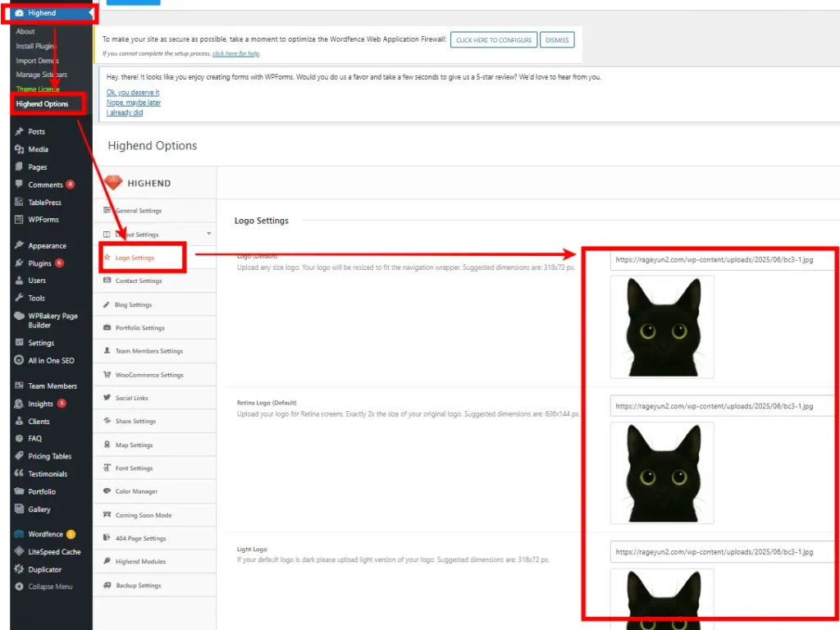Switch to the Contact Settings tab
Screen dimensions: 840x630
pyautogui.click(x=155, y=281)
